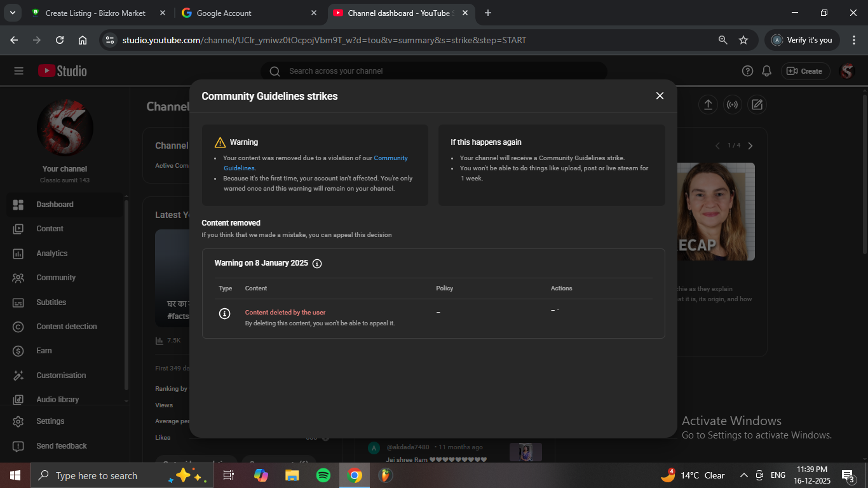This screenshot has height=488, width=868.
Task: Click the info icon in Type column
Action: click(224, 313)
